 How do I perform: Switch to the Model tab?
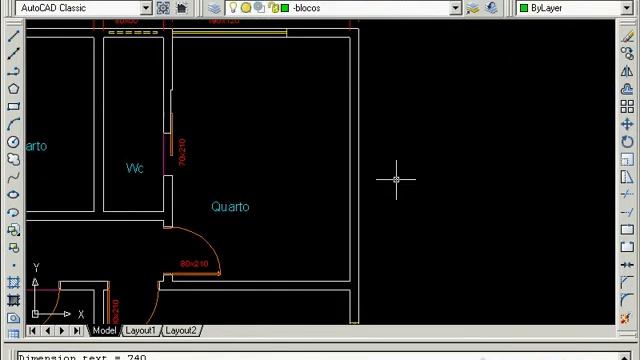click(104, 331)
